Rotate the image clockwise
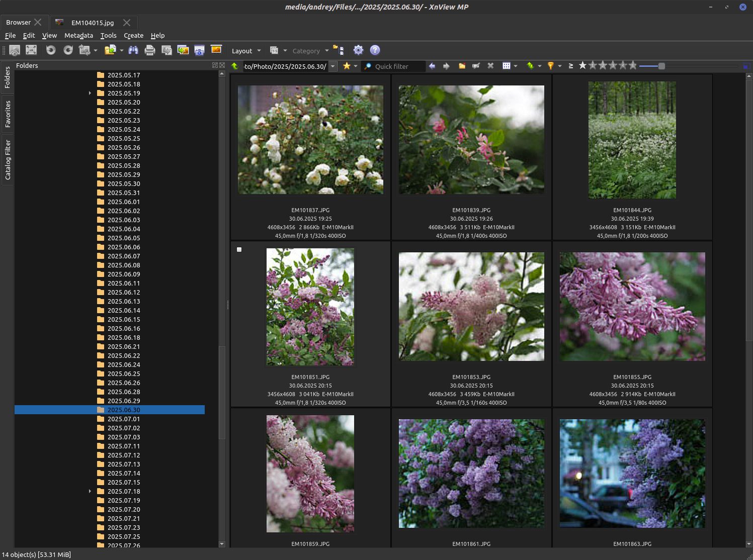 [68, 50]
